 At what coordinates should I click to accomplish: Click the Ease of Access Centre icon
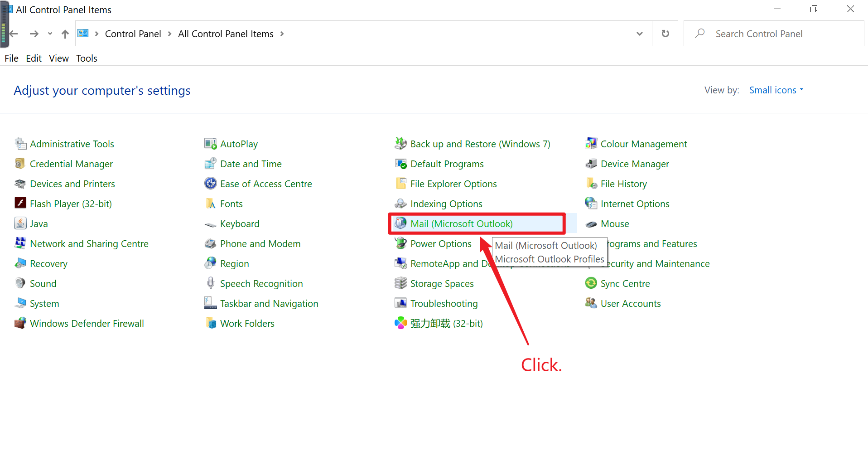tap(211, 184)
